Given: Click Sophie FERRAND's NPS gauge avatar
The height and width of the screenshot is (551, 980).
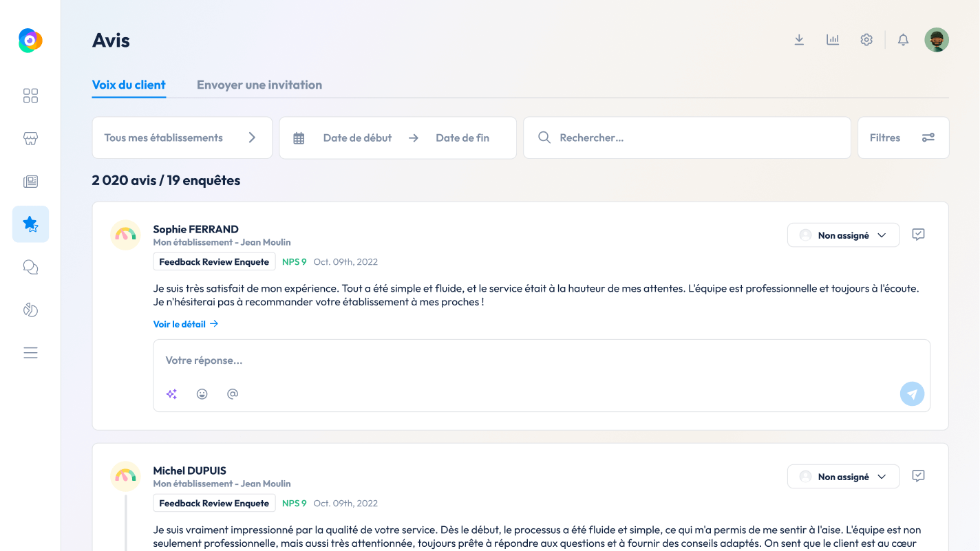Looking at the screenshot, I should (x=125, y=235).
